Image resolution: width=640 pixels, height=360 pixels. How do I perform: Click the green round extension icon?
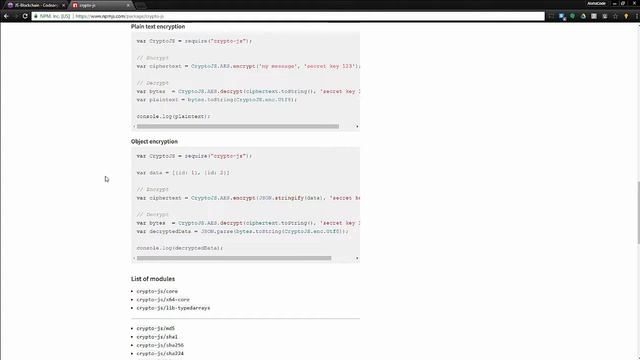[x=573, y=16]
